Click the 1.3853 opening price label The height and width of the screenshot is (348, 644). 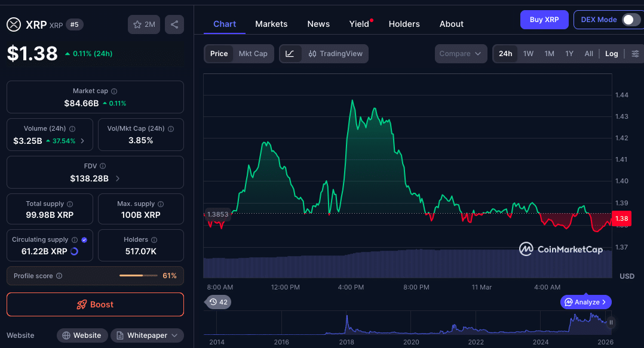point(217,214)
